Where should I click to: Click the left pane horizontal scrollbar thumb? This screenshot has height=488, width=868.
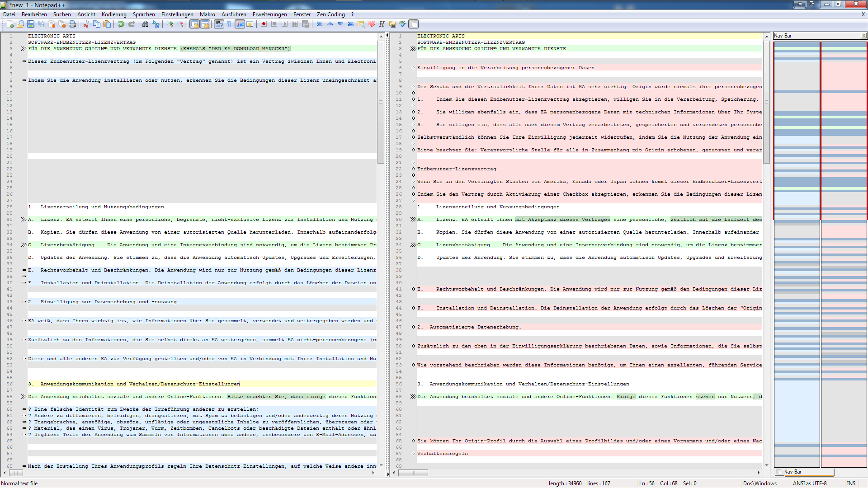click(x=16, y=473)
